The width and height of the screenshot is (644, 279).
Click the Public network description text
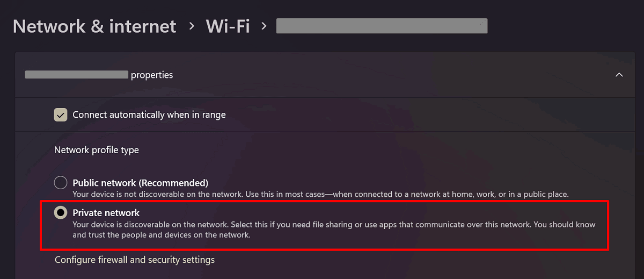click(320, 194)
